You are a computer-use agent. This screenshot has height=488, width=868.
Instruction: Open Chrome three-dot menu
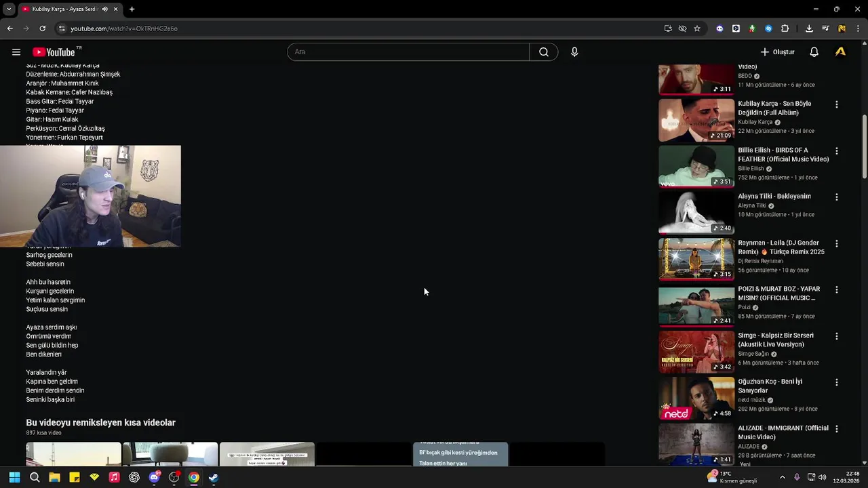point(858,28)
